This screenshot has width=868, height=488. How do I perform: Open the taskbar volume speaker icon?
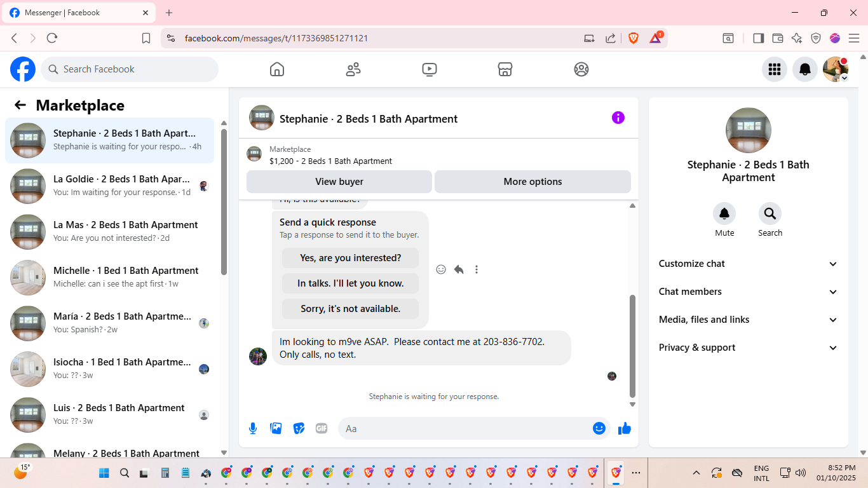pyautogui.click(x=801, y=473)
